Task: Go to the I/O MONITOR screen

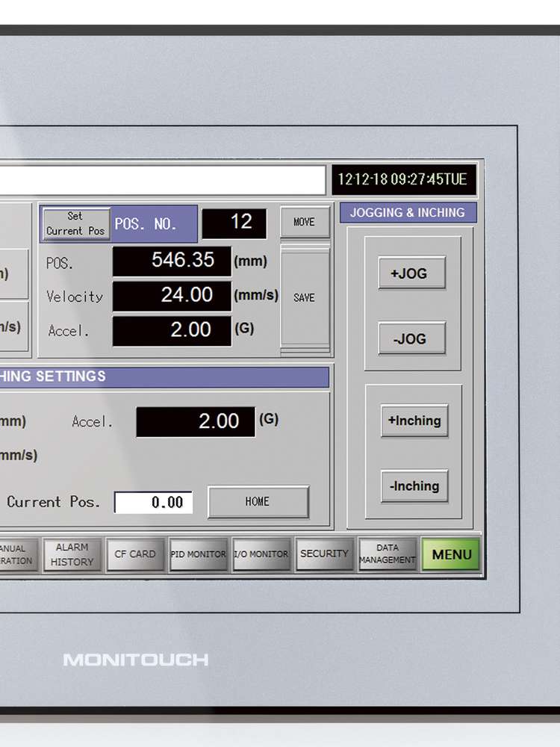Action: tap(261, 554)
